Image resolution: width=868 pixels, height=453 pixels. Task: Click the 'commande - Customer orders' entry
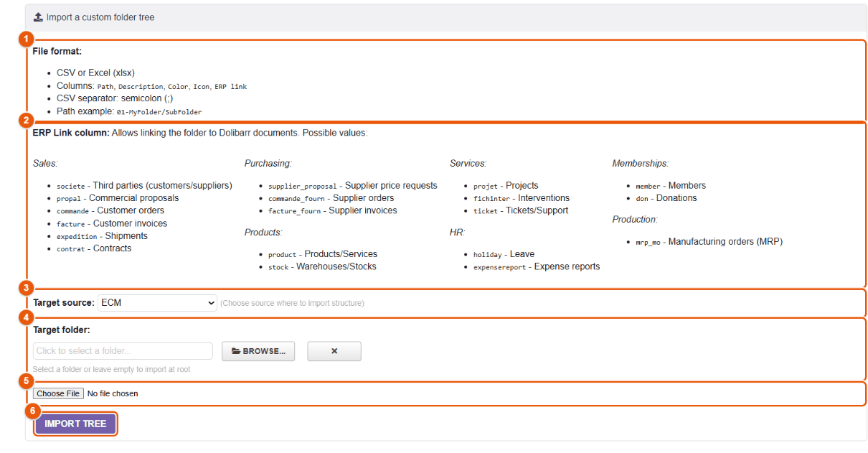(110, 211)
